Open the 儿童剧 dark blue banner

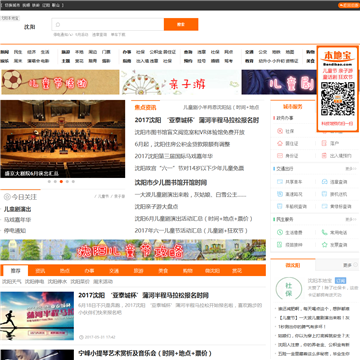coord(279,82)
